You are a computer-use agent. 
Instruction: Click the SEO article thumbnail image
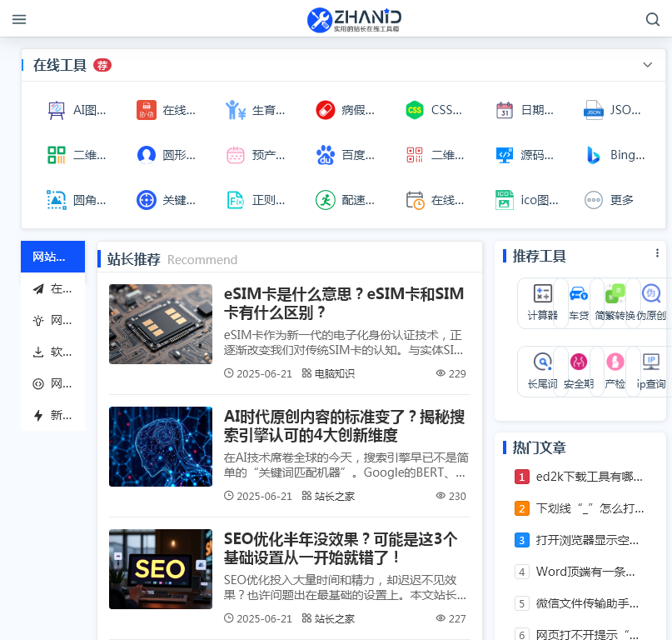pyautogui.click(x=161, y=569)
